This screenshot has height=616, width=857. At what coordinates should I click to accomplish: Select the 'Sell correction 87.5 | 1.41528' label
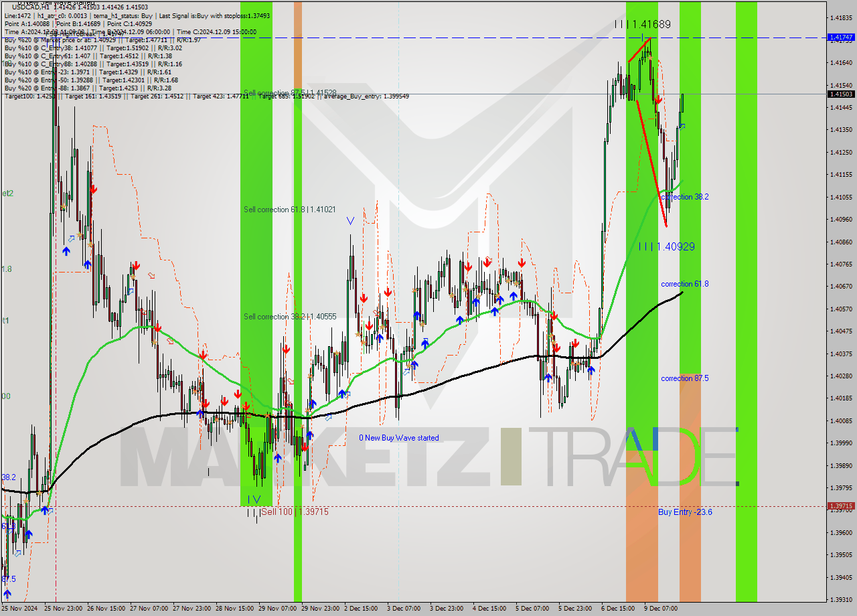tap(290, 93)
